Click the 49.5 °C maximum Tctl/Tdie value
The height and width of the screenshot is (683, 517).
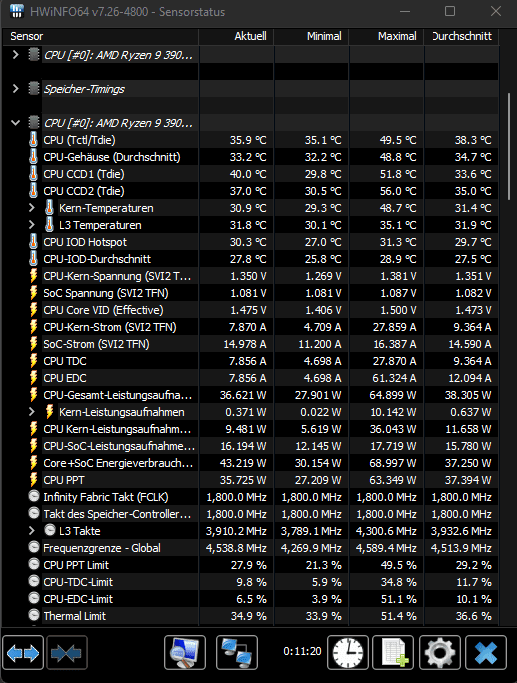click(x=398, y=140)
